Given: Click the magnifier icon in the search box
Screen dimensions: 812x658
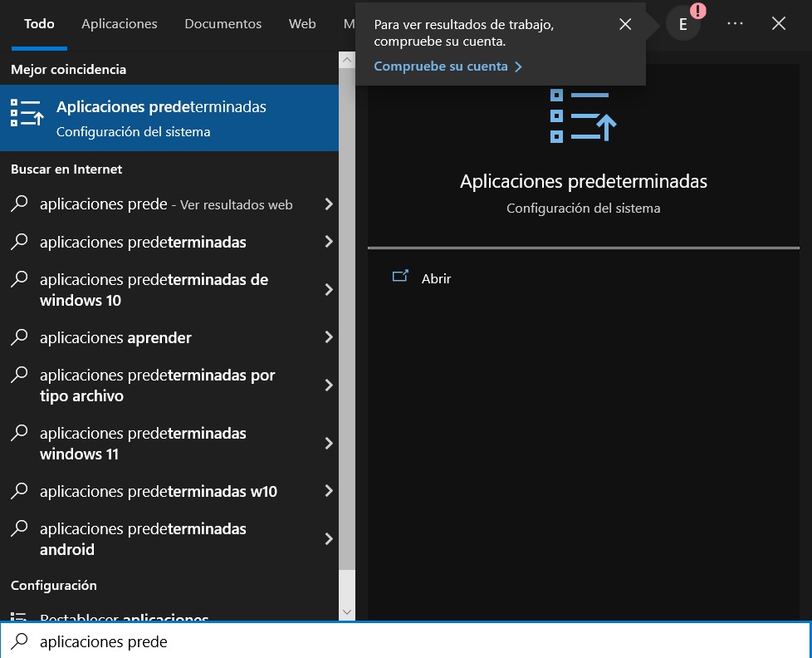Looking at the screenshot, I should pyautogui.click(x=19, y=641).
